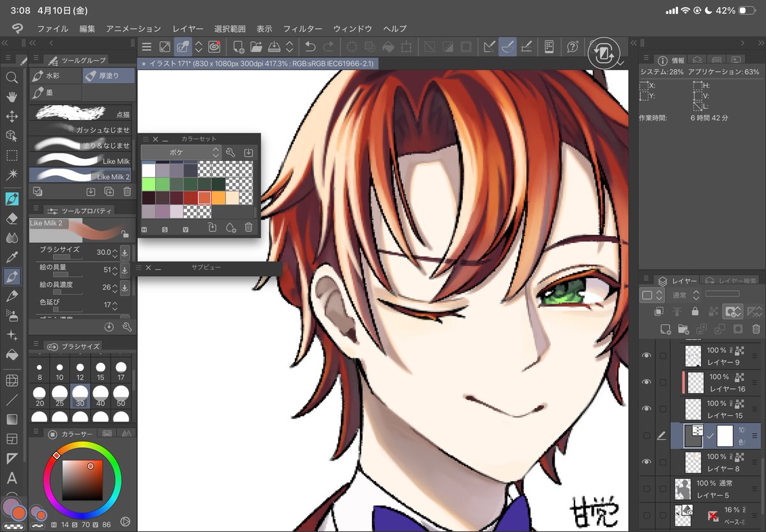766x532 pixels.
Task: Open the 編集 menu
Action: [87, 29]
